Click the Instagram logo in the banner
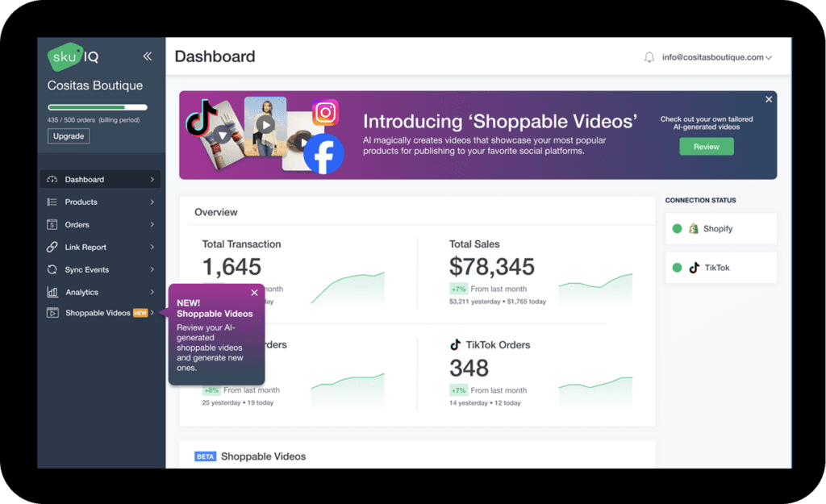The image size is (826, 504). tap(326, 112)
